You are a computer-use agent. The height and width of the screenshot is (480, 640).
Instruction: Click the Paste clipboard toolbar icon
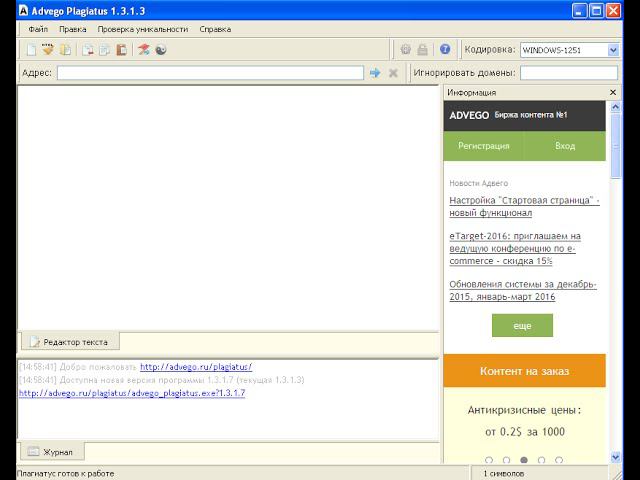tap(121, 50)
